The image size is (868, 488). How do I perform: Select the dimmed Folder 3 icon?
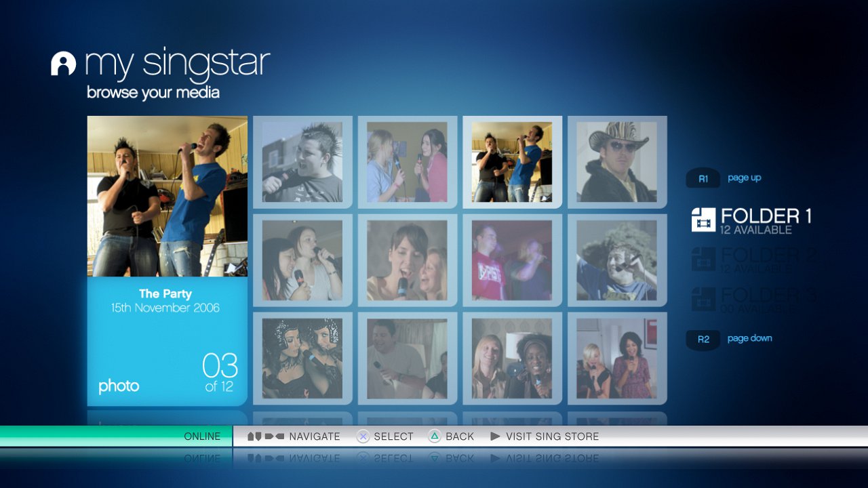click(x=703, y=299)
